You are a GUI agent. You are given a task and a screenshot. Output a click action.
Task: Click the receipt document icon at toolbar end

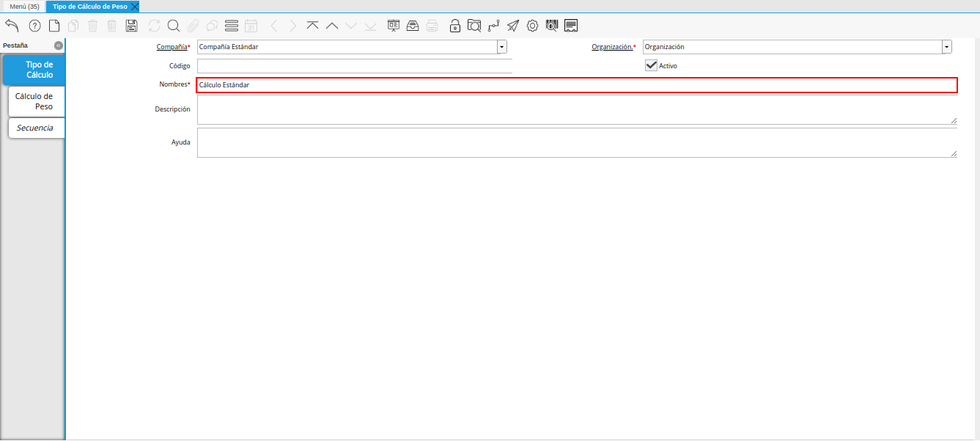pyautogui.click(x=572, y=26)
